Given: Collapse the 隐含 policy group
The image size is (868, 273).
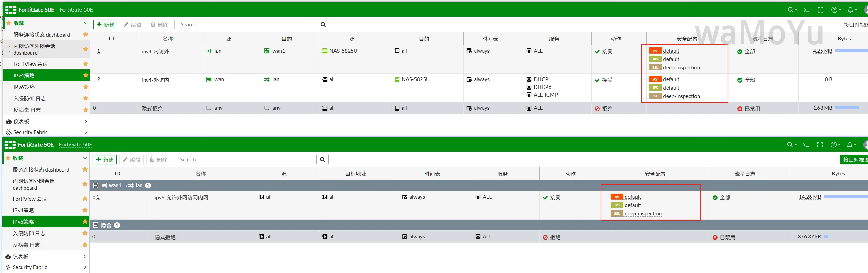Looking at the screenshot, I should 96,225.
